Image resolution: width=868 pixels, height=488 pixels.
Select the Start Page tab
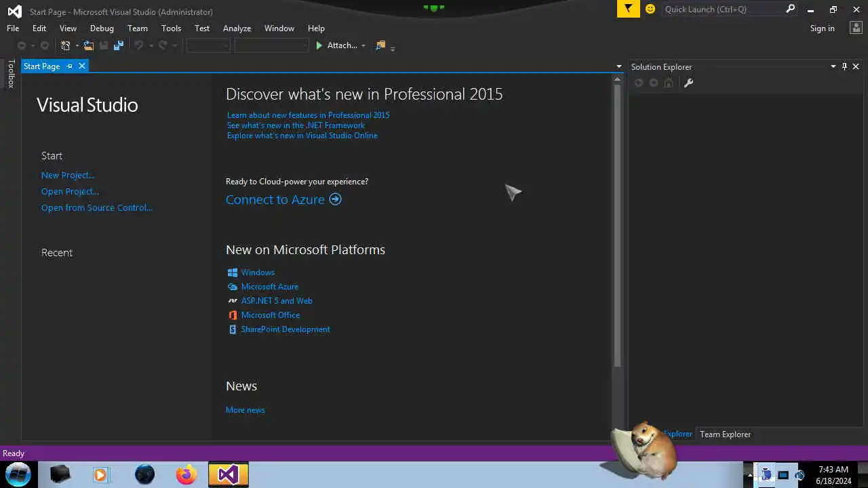41,66
